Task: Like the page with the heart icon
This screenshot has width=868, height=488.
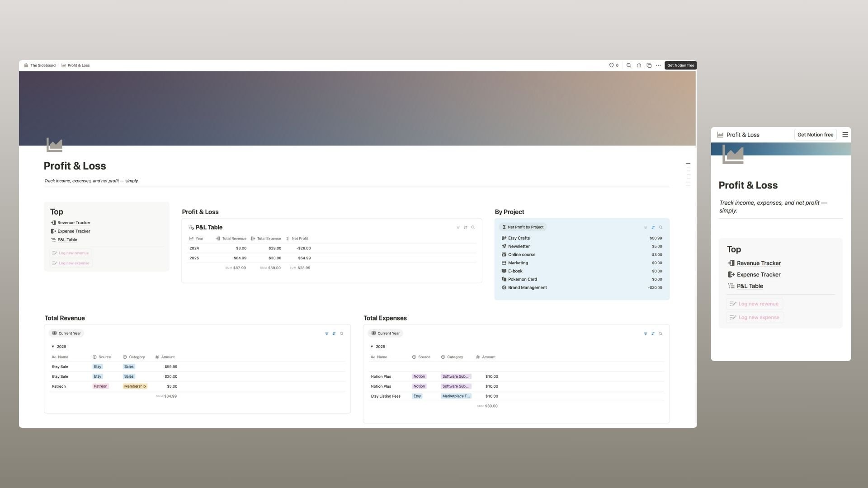Action: [x=611, y=66]
